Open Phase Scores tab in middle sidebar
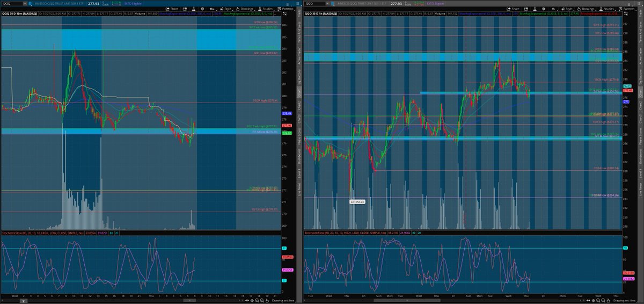 click(299, 136)
